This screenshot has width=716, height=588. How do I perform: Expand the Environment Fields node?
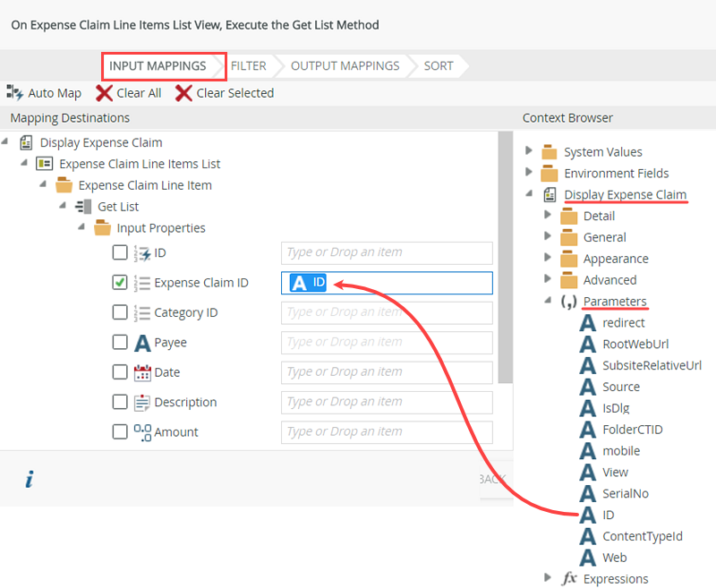(x=529, y=173)
